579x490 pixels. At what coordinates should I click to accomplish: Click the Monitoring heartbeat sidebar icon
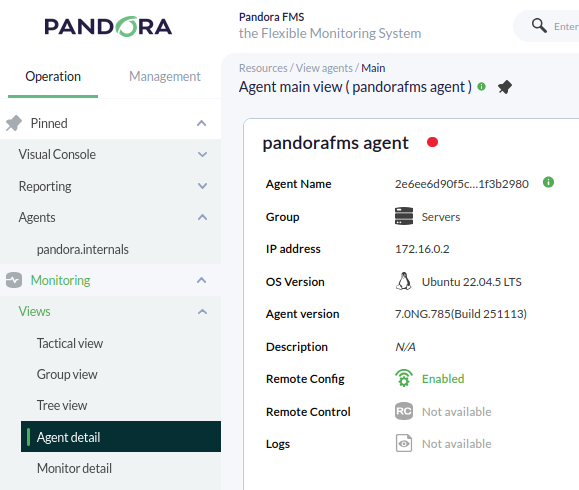[14, 280]
